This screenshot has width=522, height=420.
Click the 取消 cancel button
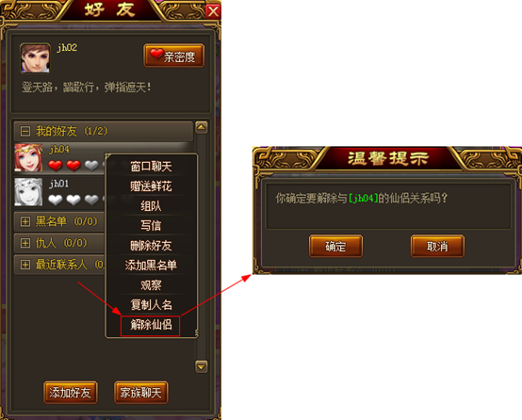pos(437,247)
